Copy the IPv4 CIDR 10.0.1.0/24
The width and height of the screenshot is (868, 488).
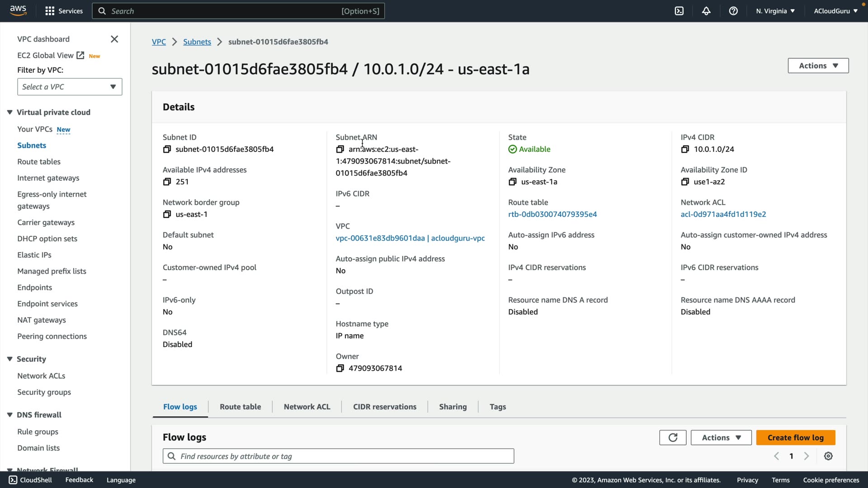pos(685,149)
